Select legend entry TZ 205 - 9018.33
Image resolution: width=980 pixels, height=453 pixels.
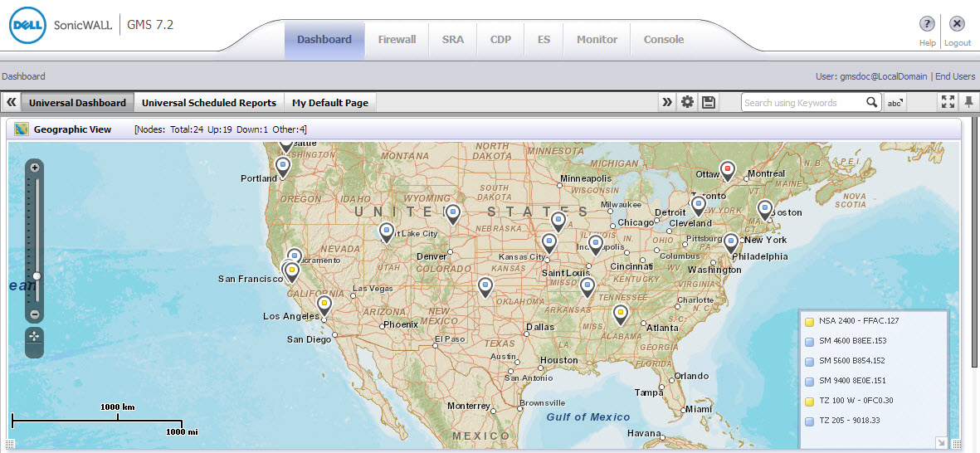click(850, 421)
